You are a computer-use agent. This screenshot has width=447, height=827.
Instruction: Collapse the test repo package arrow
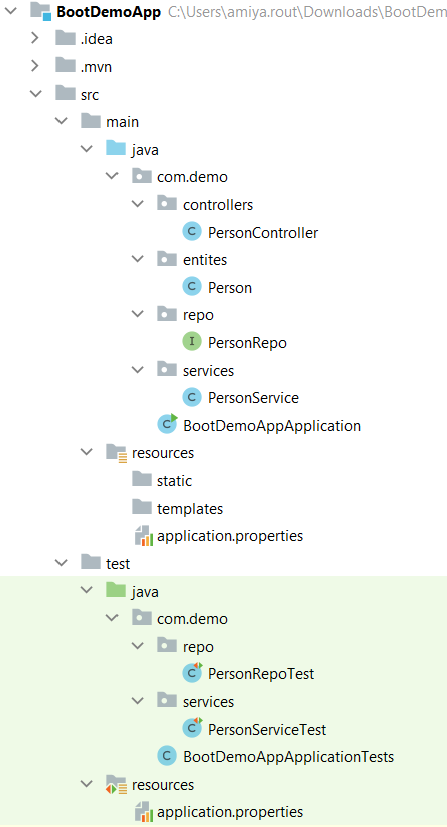138,646
